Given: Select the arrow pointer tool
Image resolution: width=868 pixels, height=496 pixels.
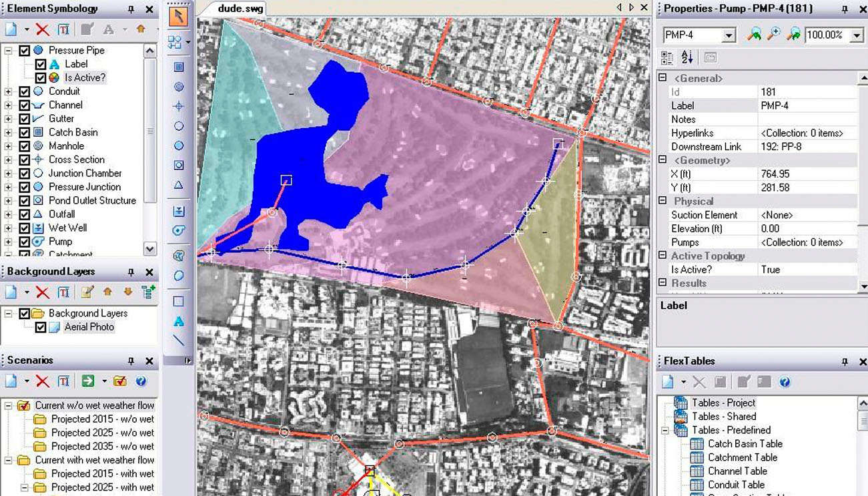Looking at the screenshot, I should click(x=178, y=17).
